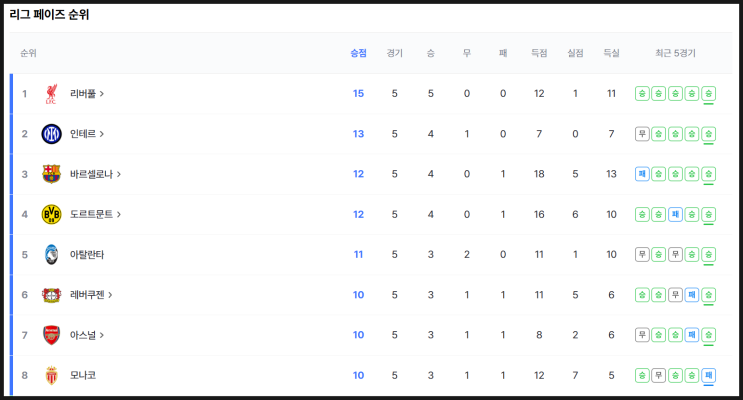
Task: Click the Inter Milan club logo
Action: pos(51,134)
